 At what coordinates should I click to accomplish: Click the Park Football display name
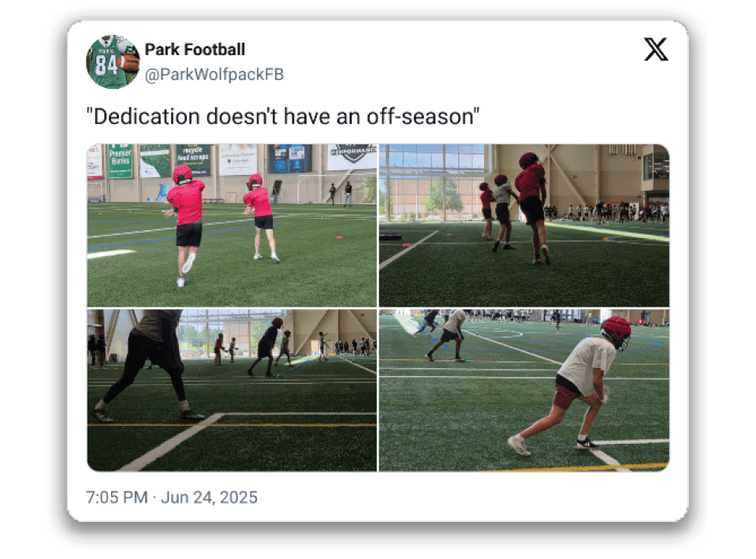(x=195, y=49)
